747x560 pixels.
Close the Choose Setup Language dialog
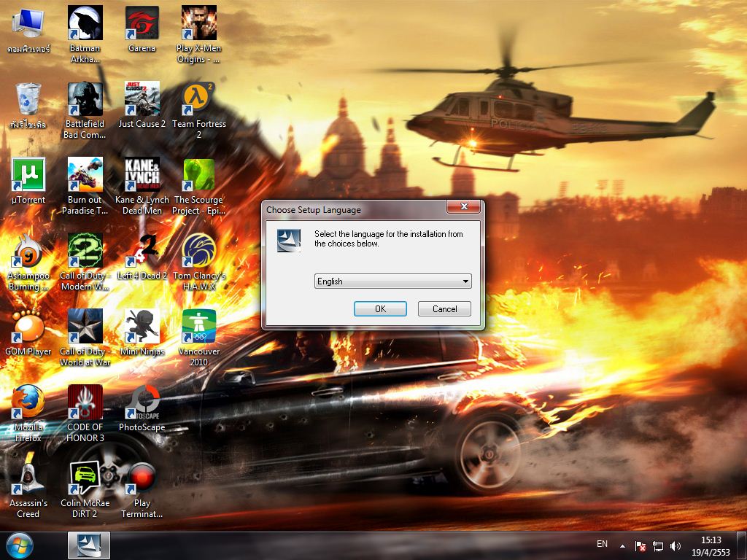(x=463, y=206)
